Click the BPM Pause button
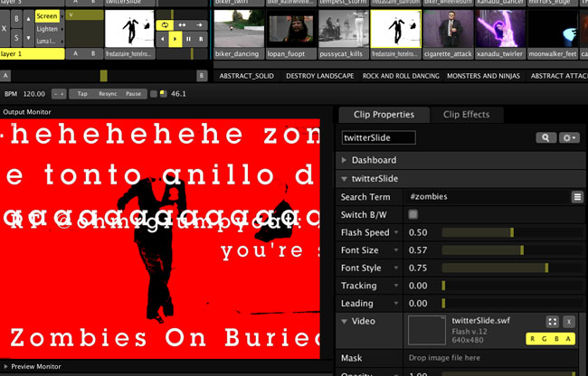Viewport: 588px width, 376px height. click(x=133, y=94)
